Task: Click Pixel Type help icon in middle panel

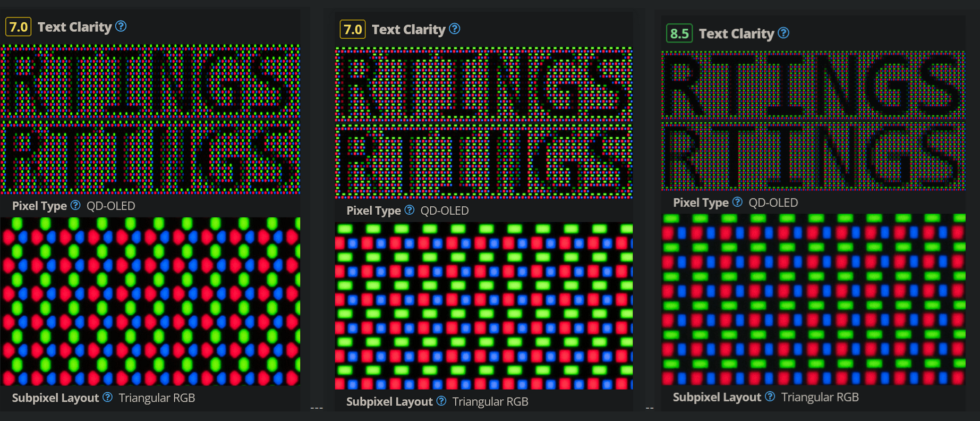Action: (409, 210)
